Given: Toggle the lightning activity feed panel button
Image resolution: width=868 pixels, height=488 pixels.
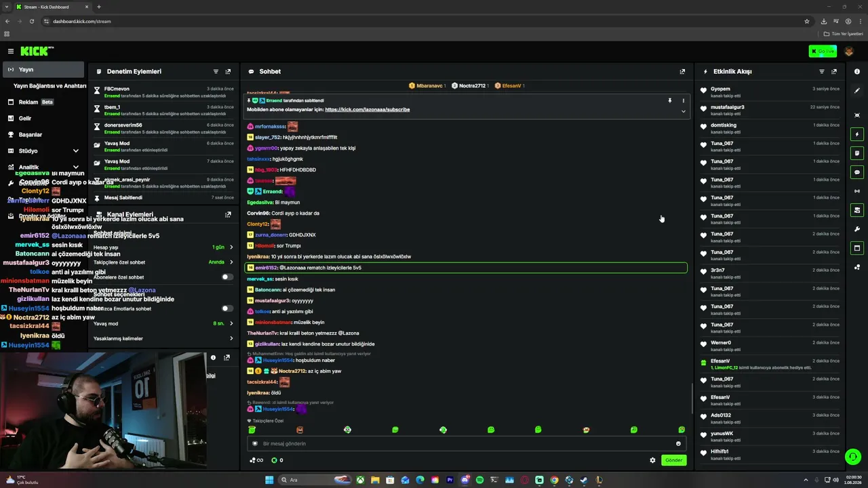Looking at the screenshot, I should (857, 134).
